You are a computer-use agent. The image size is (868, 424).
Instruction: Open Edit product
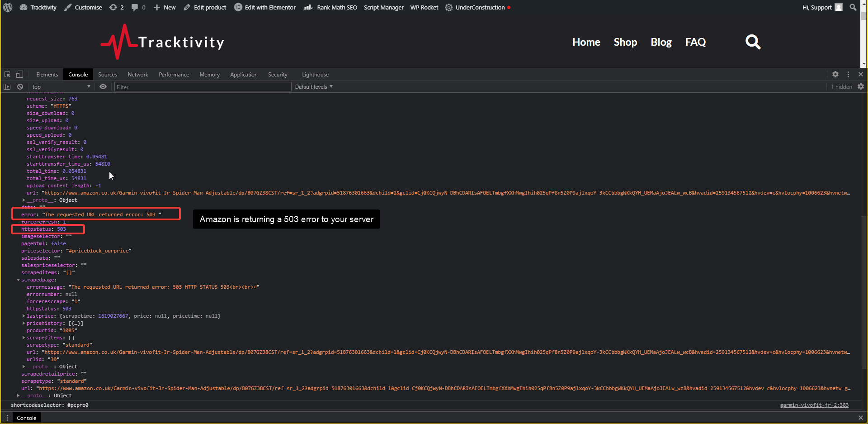pos(205,7)
